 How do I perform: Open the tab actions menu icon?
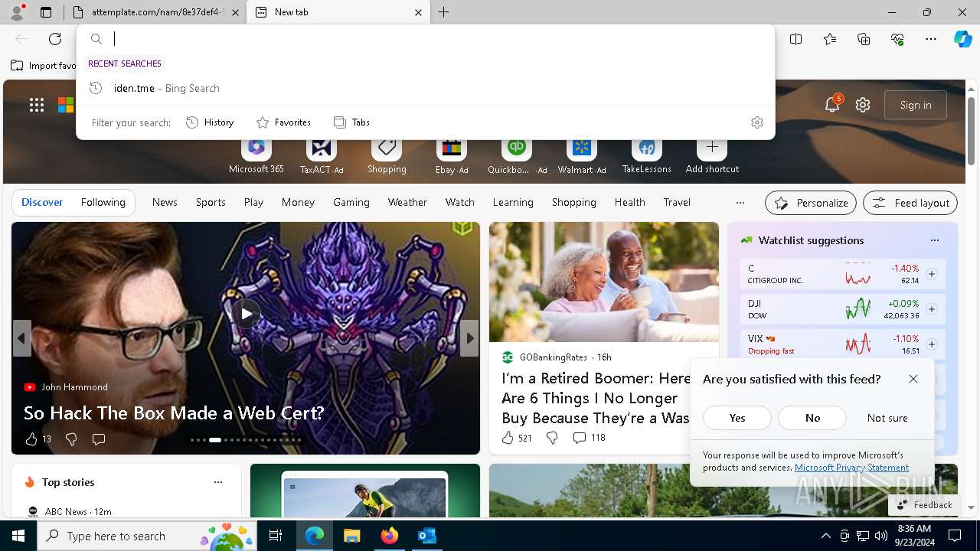(x=46, y=12)
